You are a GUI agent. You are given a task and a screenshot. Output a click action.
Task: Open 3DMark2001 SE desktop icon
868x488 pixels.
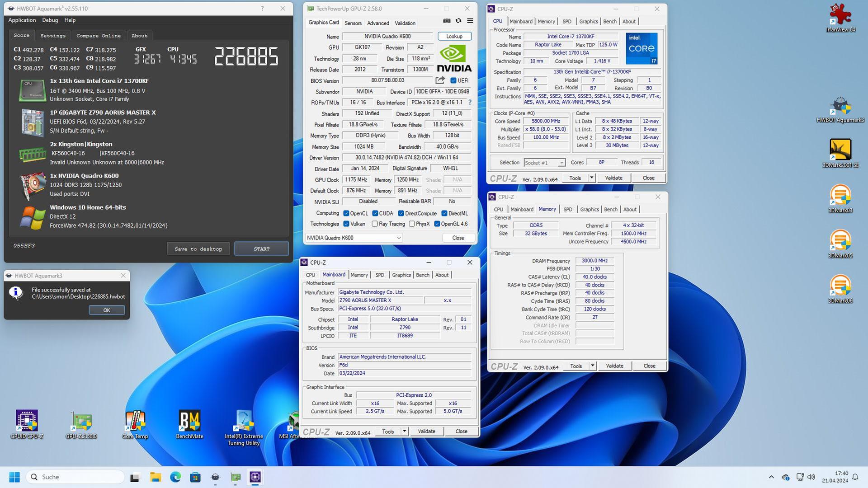pos(840,154)
